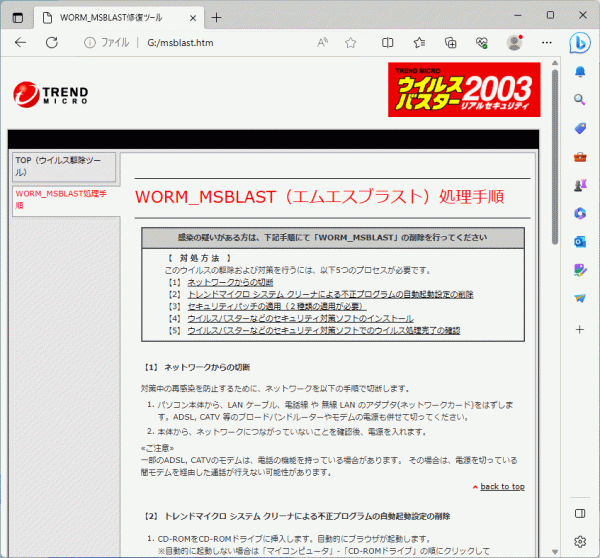Viewport: 600px width, 558px height.
Task: Click the ウイルスバスター2003 banner
Action: coord(464,90)
